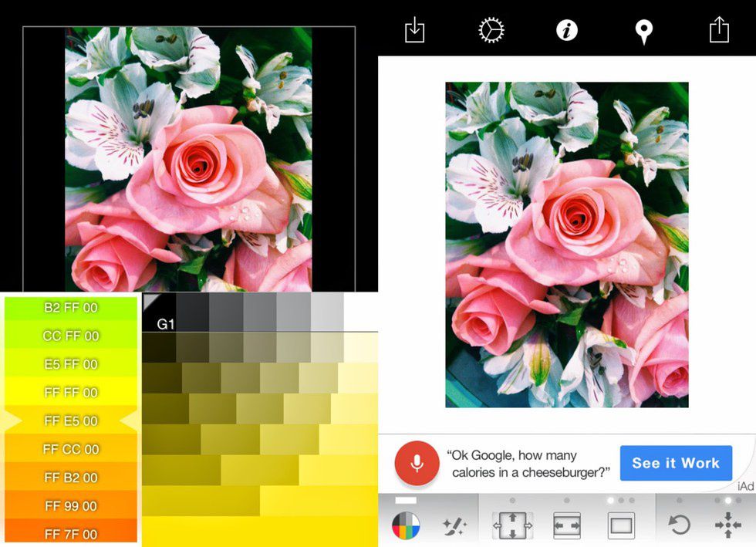Select the black G1 grayscale swatch
This screenshot has height=547, width=756.
point(160,313)
